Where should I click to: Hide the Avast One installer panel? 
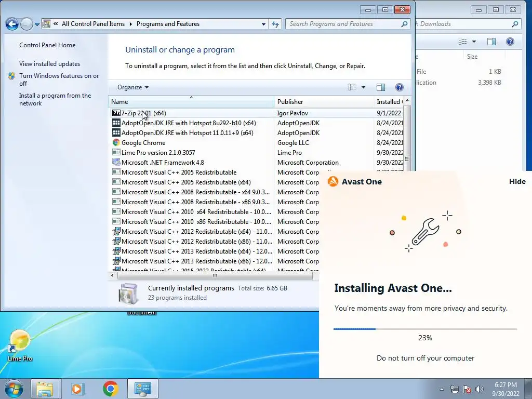(x=517, y=181)
